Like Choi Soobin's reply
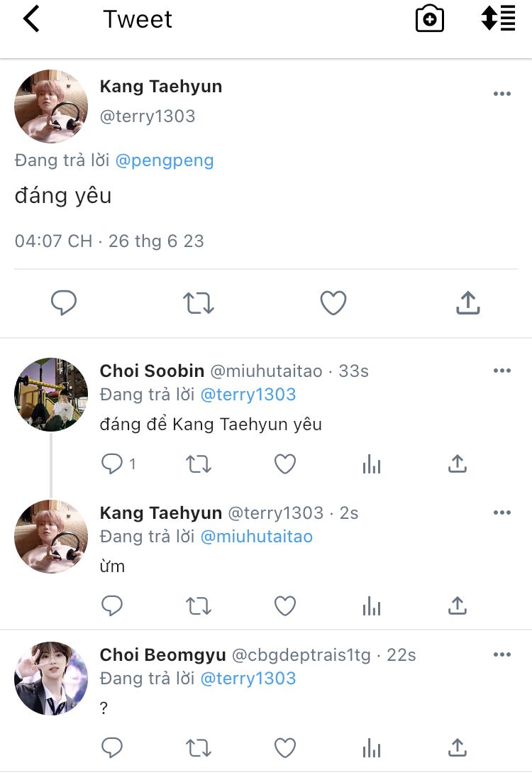 285,464
